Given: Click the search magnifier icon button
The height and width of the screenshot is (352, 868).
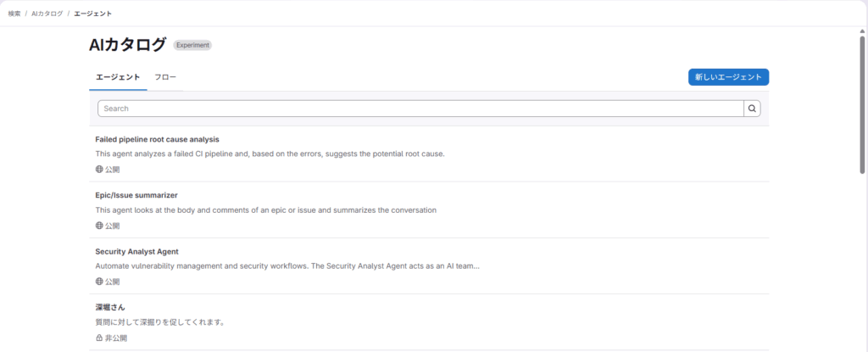Looking at the screenshot, I should coord(752,109).
